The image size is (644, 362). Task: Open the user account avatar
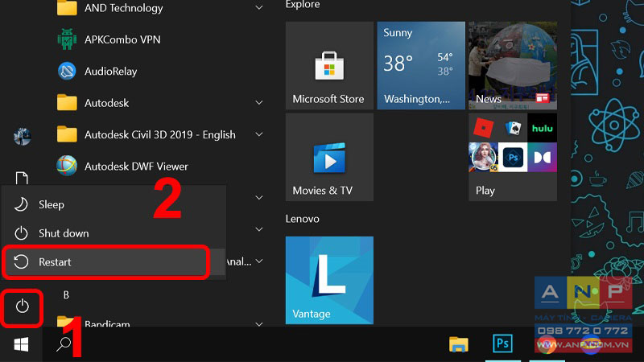tap(23, 137)
